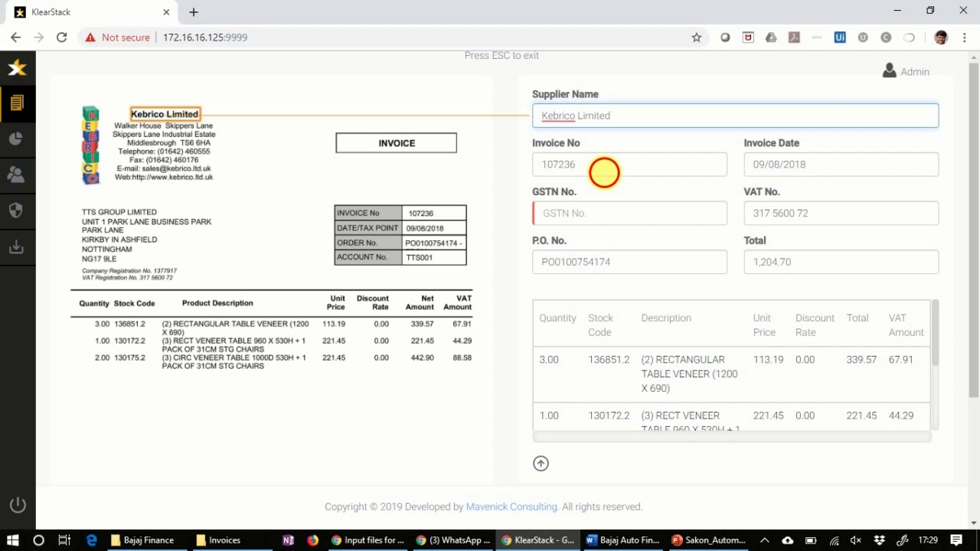Click the page vertical scrollbar
The height and width of the screenshot is (551, 980).
tap(973, 230)
